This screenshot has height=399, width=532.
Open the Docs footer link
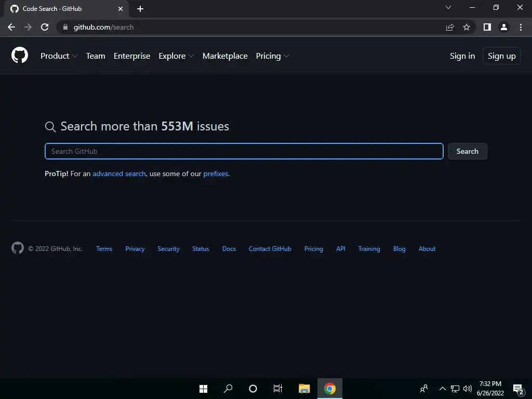229,249
